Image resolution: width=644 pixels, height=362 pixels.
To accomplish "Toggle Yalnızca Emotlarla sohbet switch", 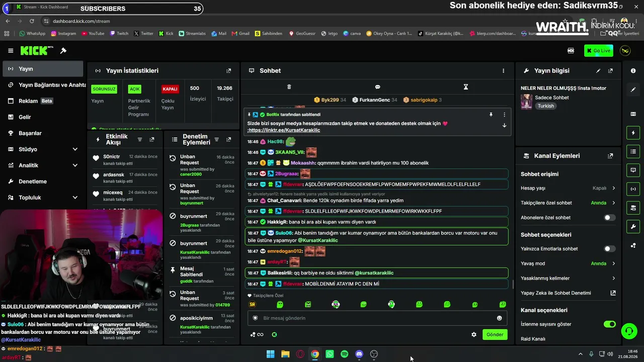I will coord(609,249).
